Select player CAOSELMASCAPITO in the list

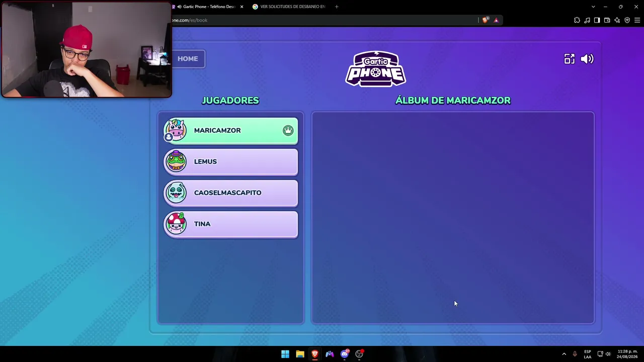(x=231, y=193)
